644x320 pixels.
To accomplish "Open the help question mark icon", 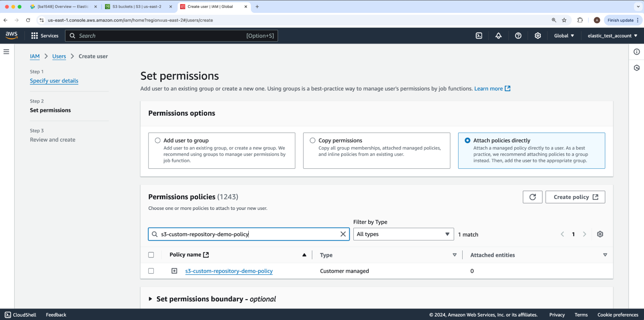I will 518,36.
